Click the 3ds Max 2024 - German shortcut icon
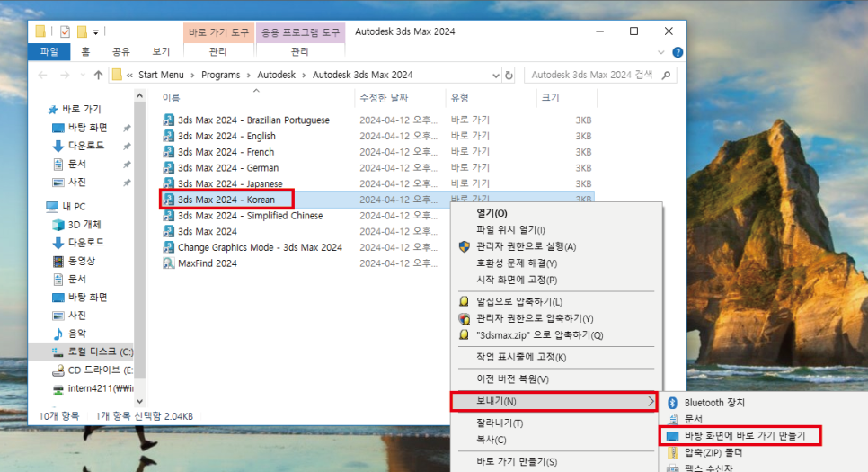Viewport: 868px width, 472px height. click(169, 167)
